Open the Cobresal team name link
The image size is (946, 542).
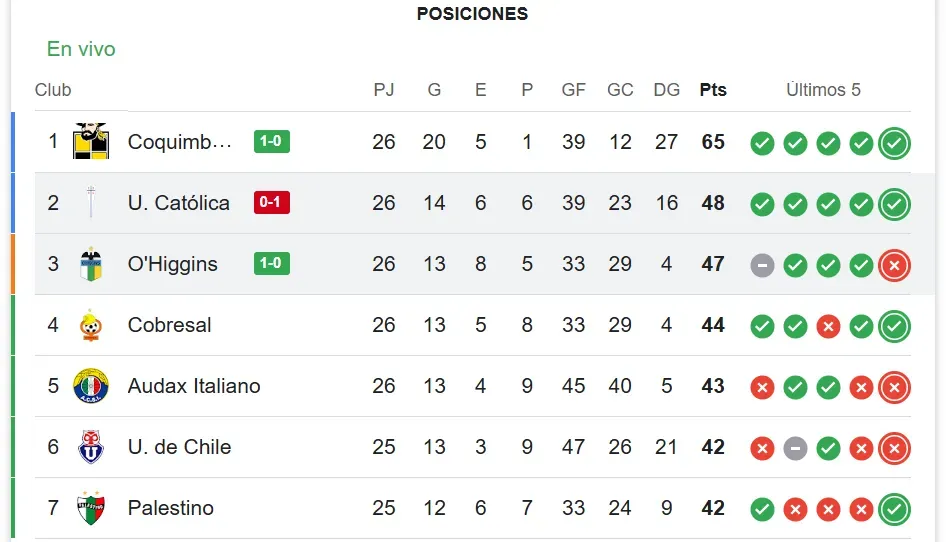170,325
